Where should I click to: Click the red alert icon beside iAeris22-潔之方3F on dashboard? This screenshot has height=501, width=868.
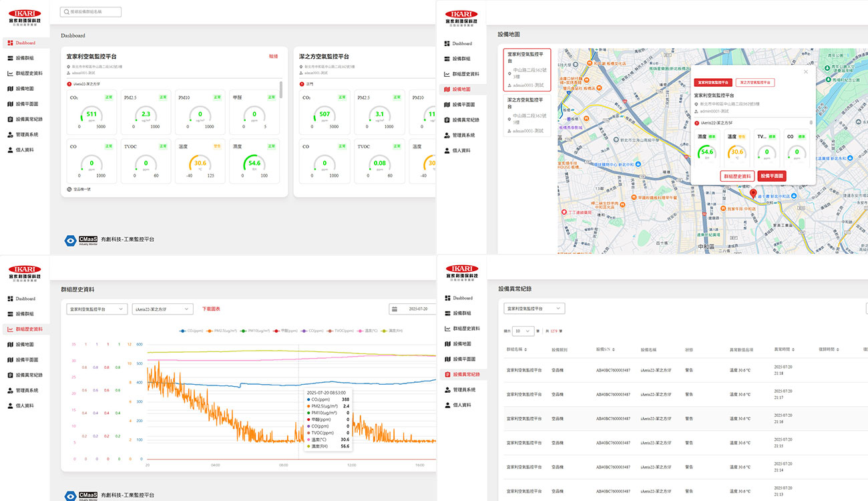pos(69,84)
